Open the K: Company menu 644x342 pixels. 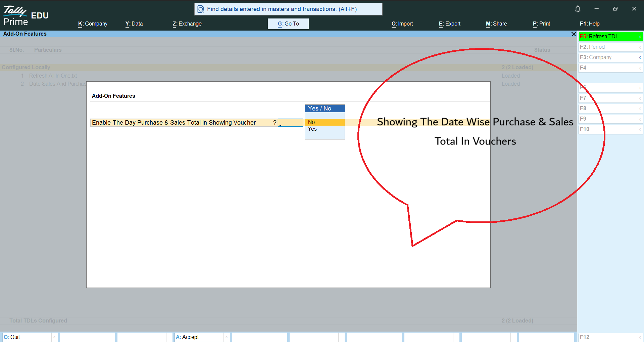[93, 24]
